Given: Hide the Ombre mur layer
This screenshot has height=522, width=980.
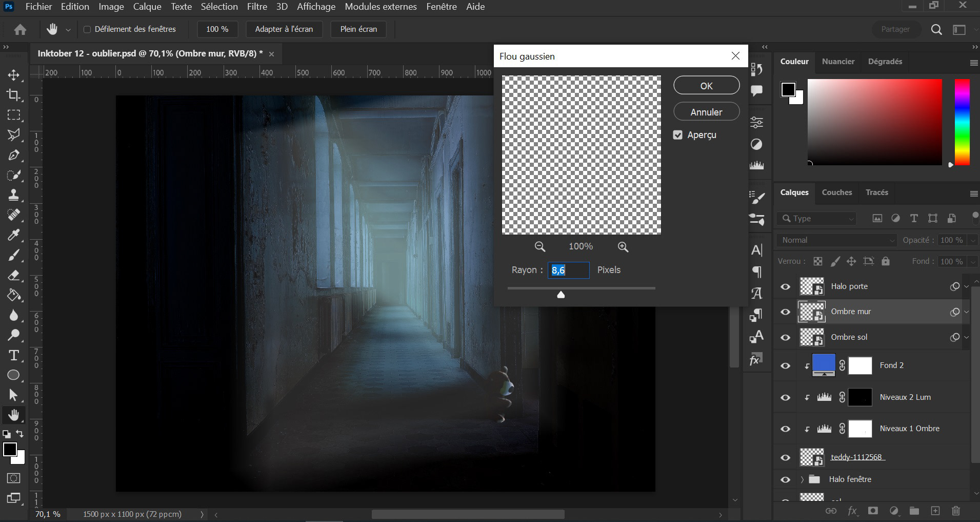Looking at the screenshot, I should coord(785,312).
